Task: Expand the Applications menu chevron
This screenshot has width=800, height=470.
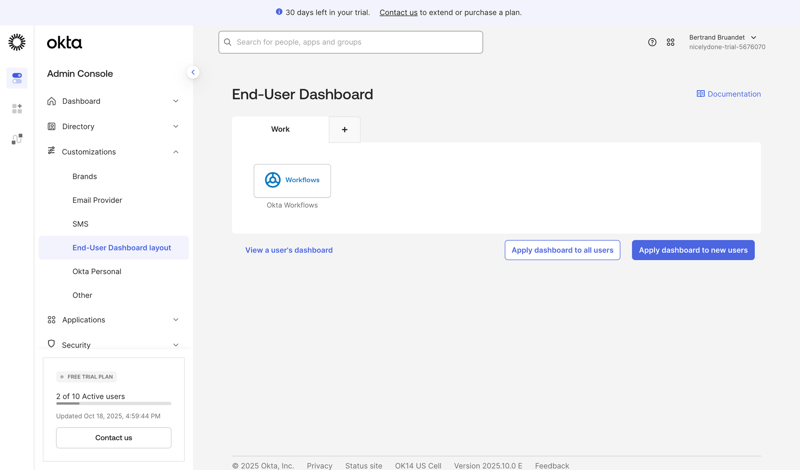Action: tap(176, 319)
